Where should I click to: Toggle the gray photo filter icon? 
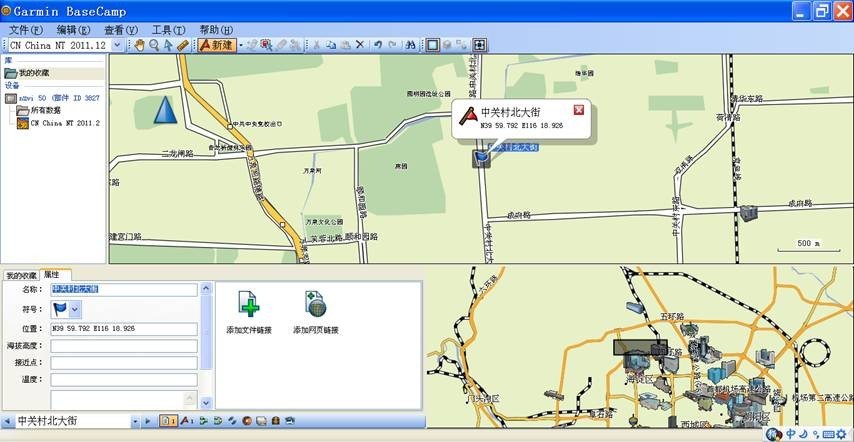tap(261, 421)
